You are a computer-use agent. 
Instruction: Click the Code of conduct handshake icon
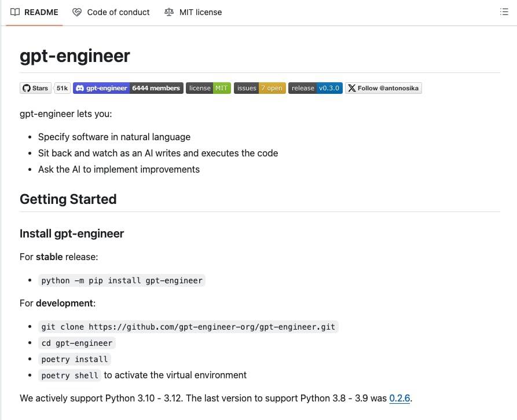76,12
